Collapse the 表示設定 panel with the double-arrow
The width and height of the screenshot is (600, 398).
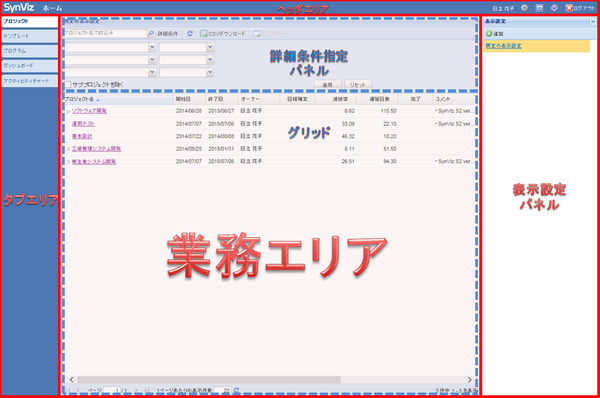[x=593, y=21]
